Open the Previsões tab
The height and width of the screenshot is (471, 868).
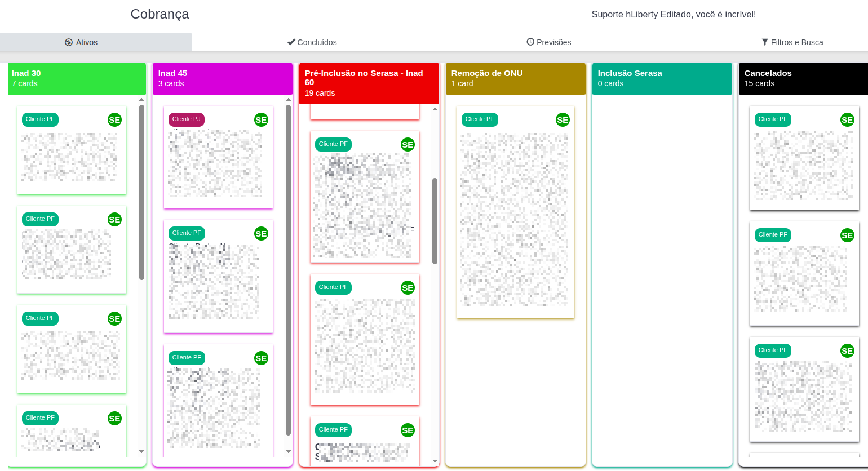pos(549,42)
